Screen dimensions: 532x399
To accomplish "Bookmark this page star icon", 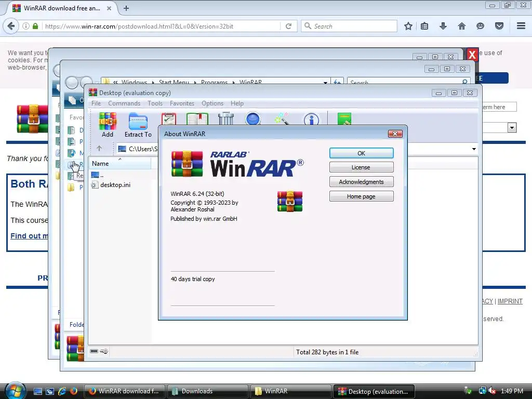I will tap(408, 26).
